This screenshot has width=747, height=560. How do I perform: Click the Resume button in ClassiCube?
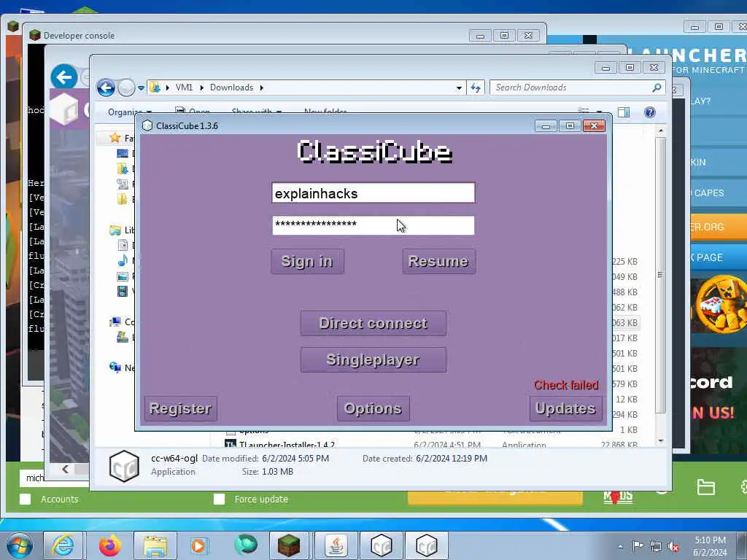click(438, 262)
